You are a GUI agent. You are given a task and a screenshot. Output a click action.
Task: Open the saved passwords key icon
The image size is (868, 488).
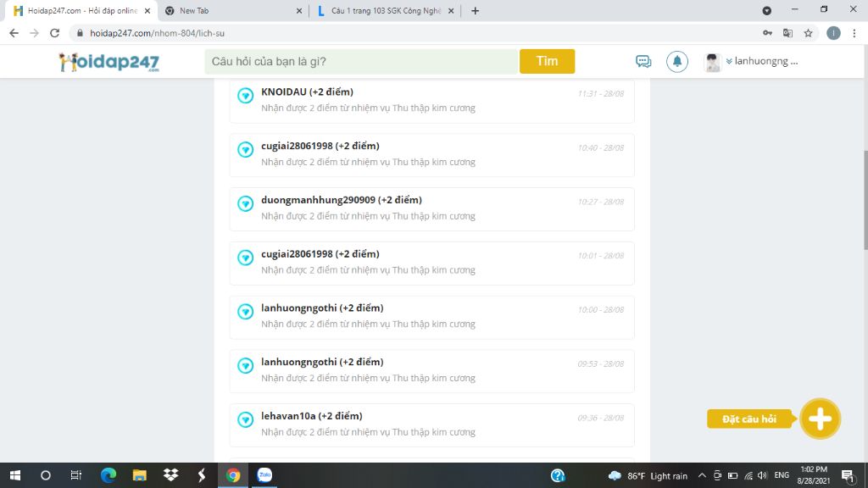tap(767, 33)
